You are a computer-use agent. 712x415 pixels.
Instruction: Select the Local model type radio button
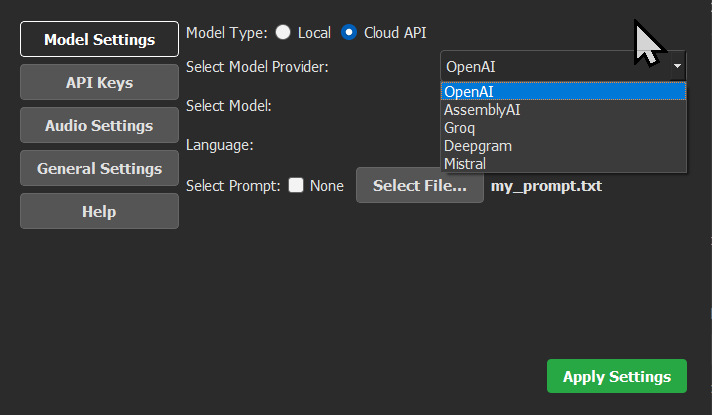pos(283,32)
